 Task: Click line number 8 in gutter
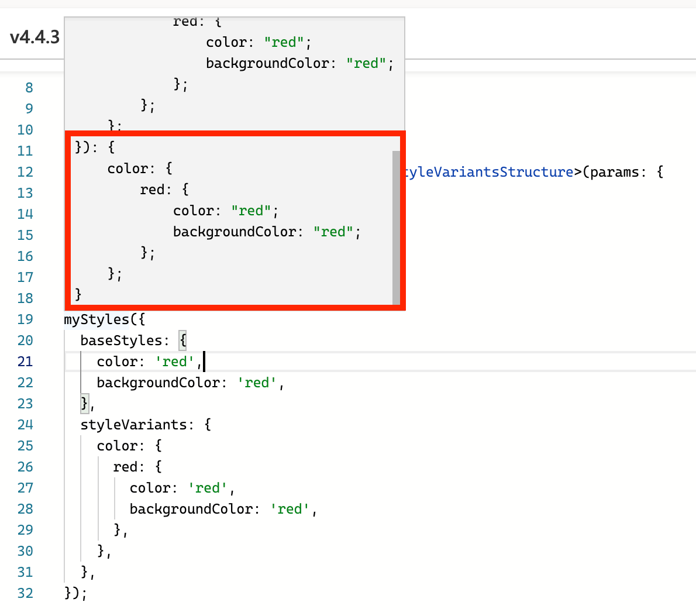tap(29, 88)
